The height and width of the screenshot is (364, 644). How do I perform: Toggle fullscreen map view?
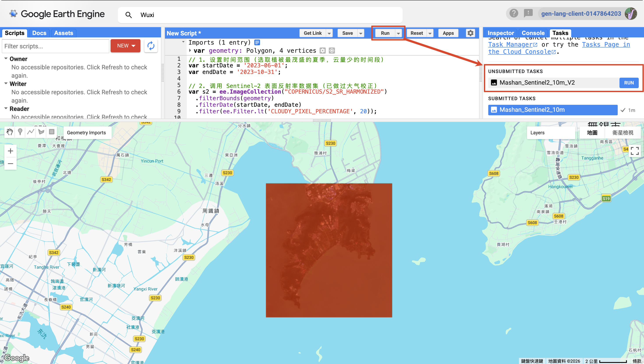635,151
